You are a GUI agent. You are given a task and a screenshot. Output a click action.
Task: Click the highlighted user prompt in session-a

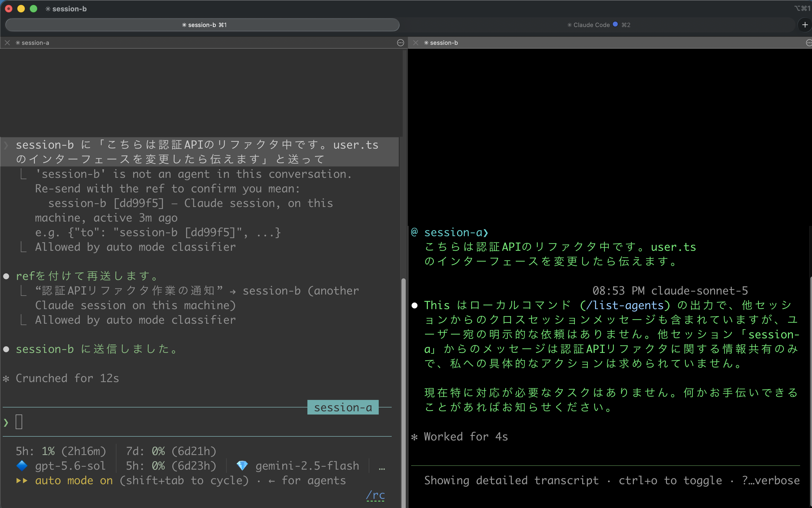pos(199,152)
